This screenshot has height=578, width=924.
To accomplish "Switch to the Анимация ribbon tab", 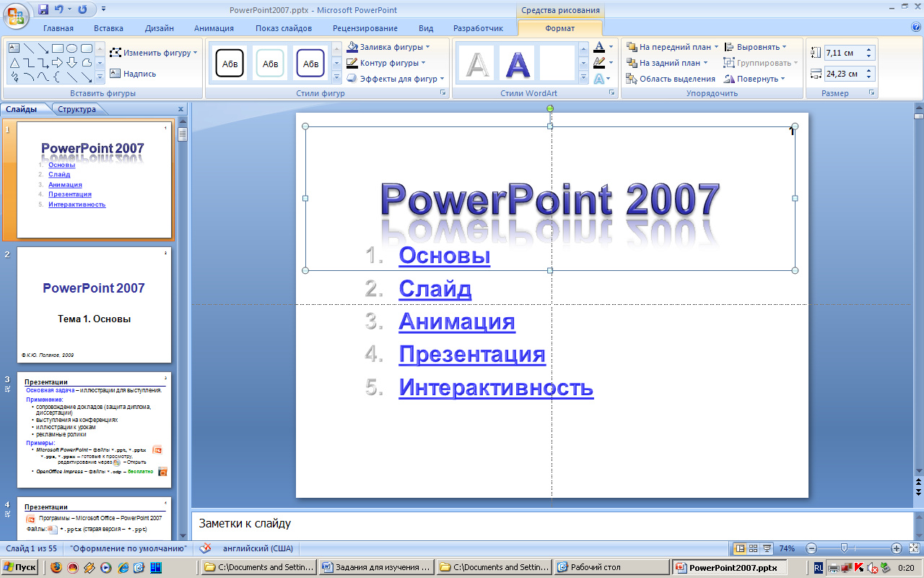I will pos(214,28).
